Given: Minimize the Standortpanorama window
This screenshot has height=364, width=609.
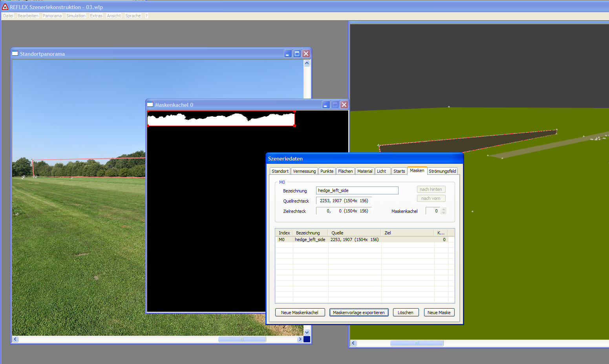Looking at the screenshot, I should coord(288,54).
